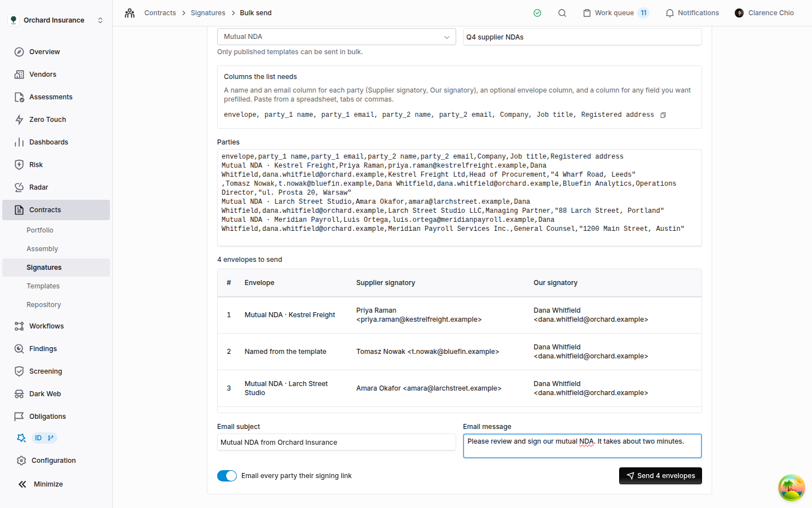Open Templates sub-item
Screen dimensions: 812x508
point(43,286)
